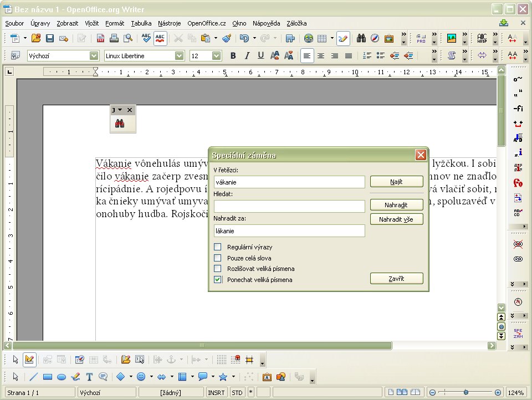Click the zoom slider in status bar
Screen dimensions: 532x400
465,392
